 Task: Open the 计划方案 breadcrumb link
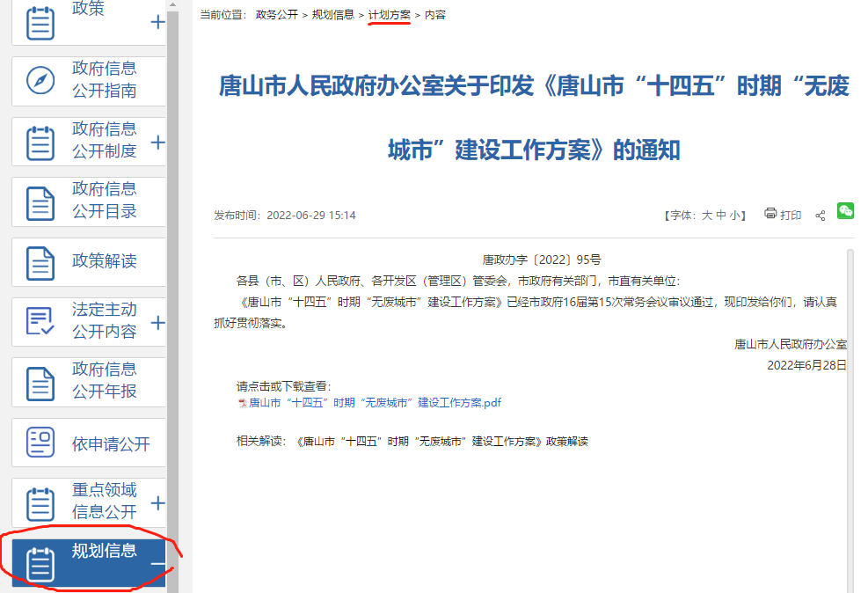388,13
